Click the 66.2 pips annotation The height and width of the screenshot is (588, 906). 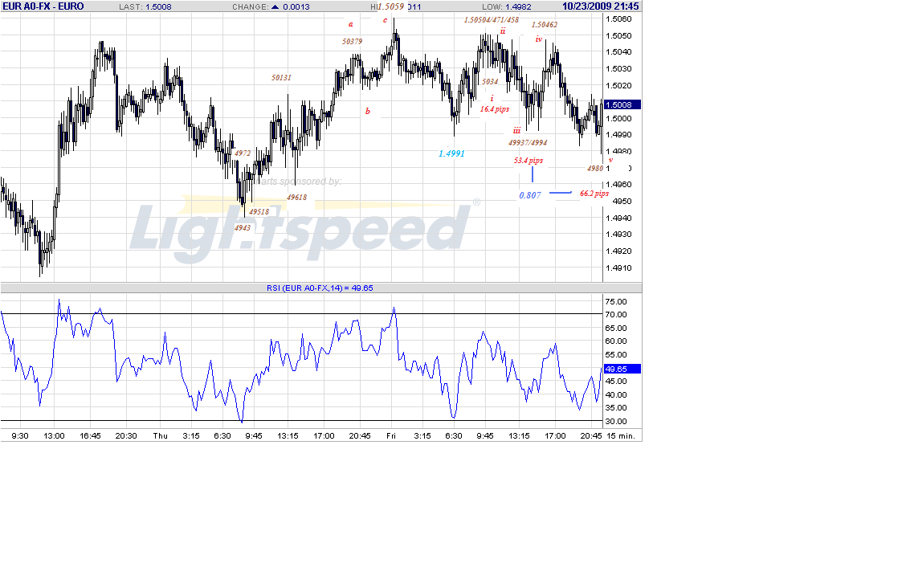tap(594, 194)
